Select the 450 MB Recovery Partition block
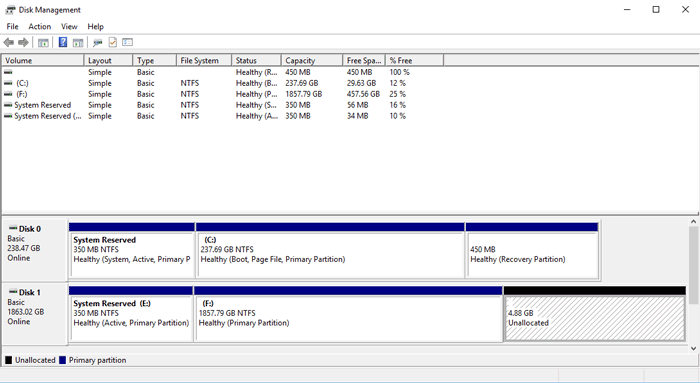Viewport: 700px width, 383px height. 532,255
